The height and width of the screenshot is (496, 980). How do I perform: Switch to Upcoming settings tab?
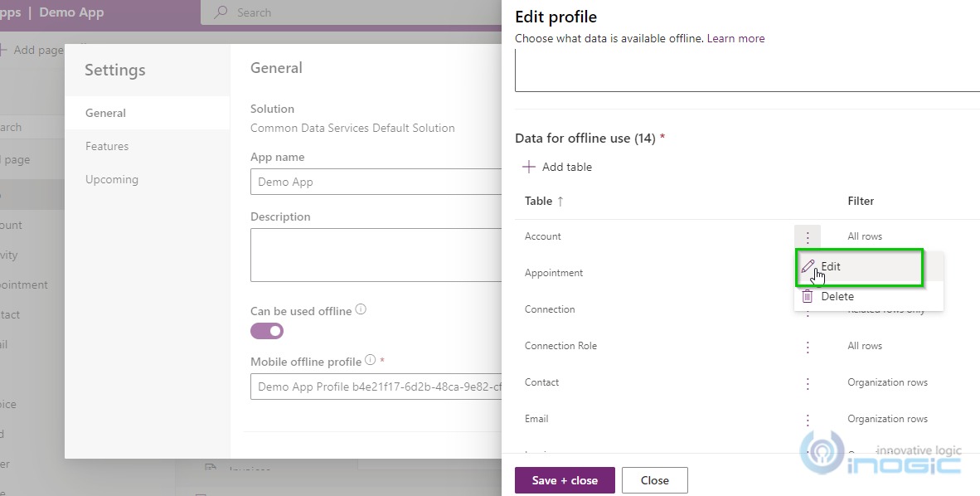coord(112,179)
